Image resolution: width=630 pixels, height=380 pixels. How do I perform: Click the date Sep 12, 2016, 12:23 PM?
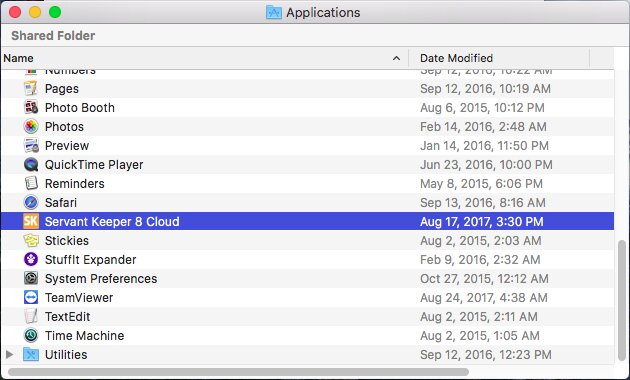(x=486, y=355)
